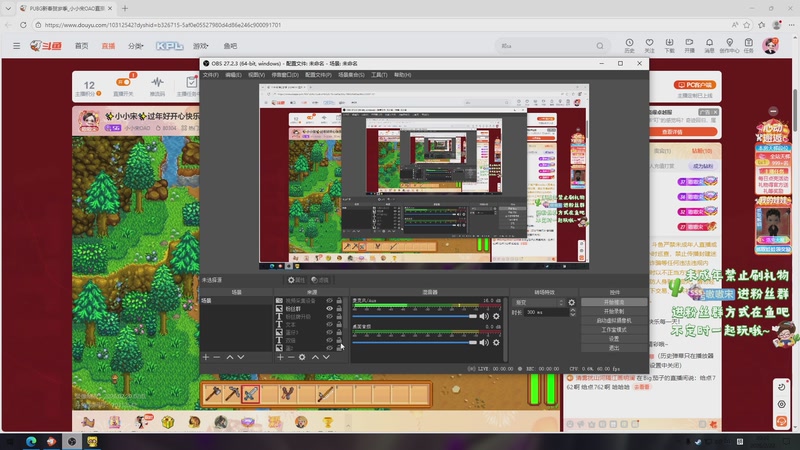800x450 pixels.
Task: Click the Douyu search magnifier icon
Action: tap(600, 46)
